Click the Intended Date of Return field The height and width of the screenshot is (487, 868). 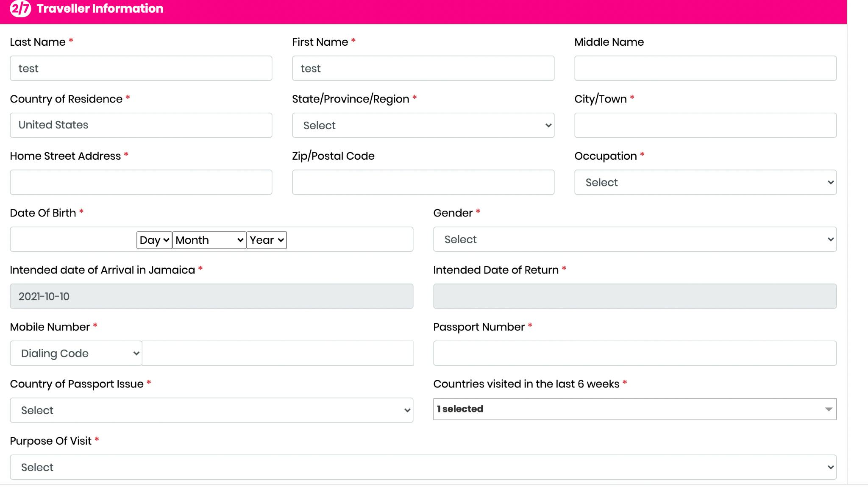(x=634, y=296)
